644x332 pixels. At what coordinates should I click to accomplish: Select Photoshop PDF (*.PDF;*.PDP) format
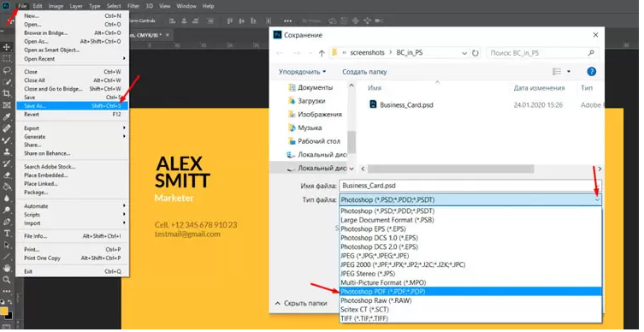[x=470, y=292]
